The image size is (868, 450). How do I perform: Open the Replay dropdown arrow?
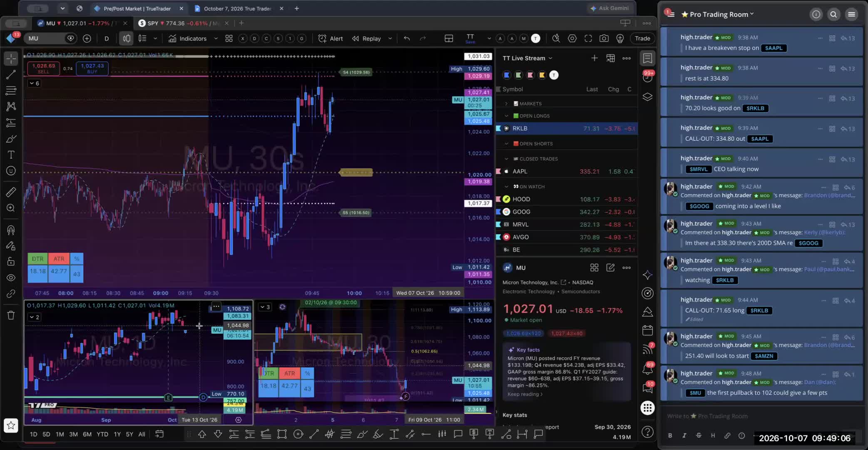[390, 38]
